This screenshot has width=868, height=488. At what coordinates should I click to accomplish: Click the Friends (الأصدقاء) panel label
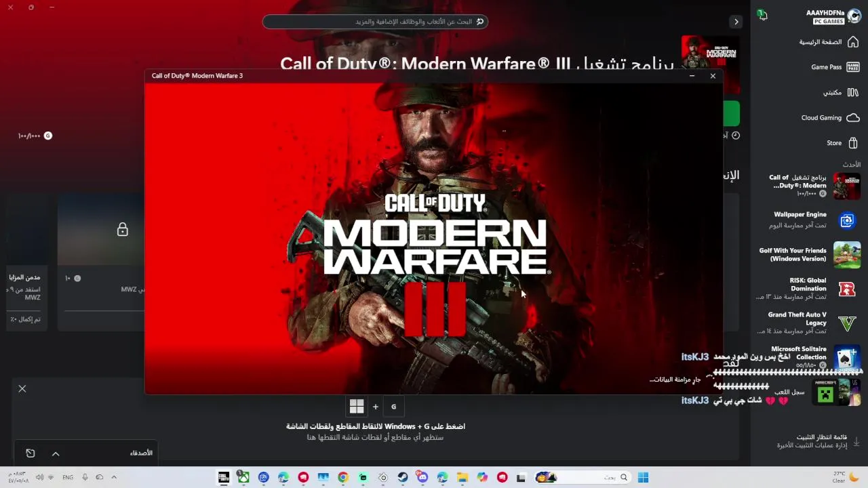tap(141, 453)
